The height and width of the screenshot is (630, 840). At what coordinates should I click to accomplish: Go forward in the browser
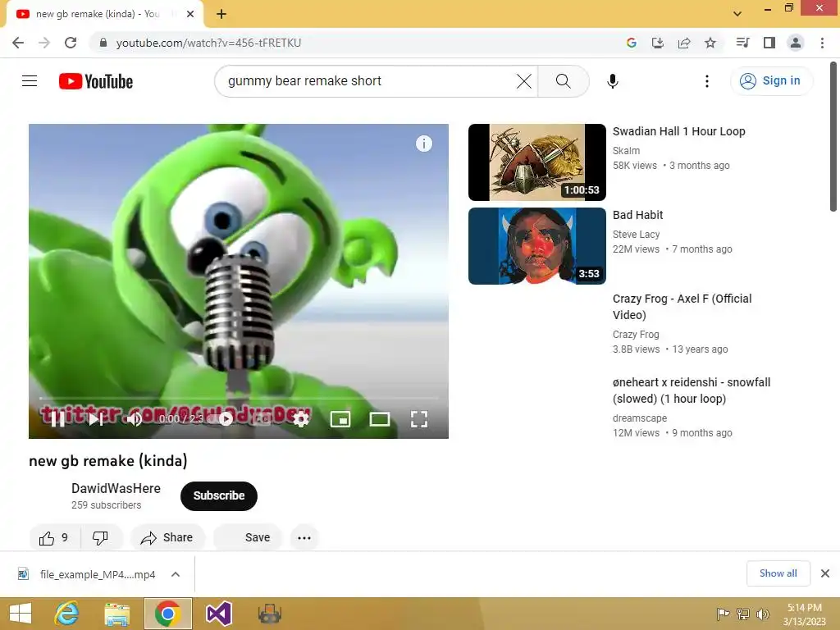tap(44, 43)
